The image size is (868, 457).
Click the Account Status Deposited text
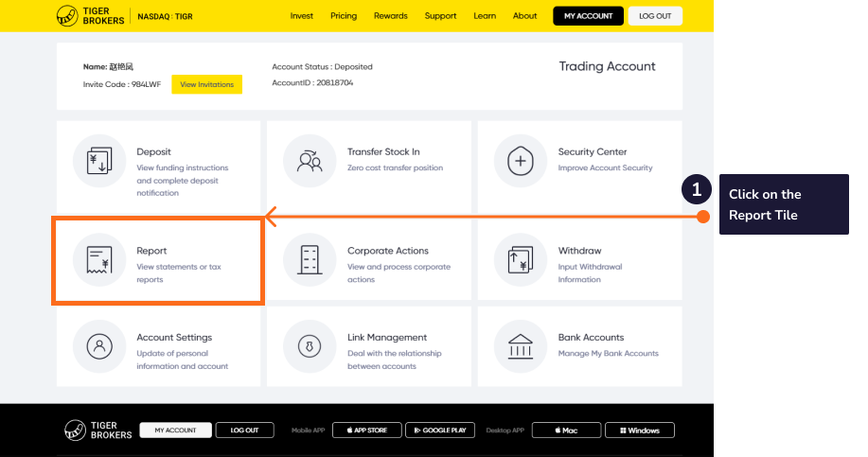(x=322, y=66)
